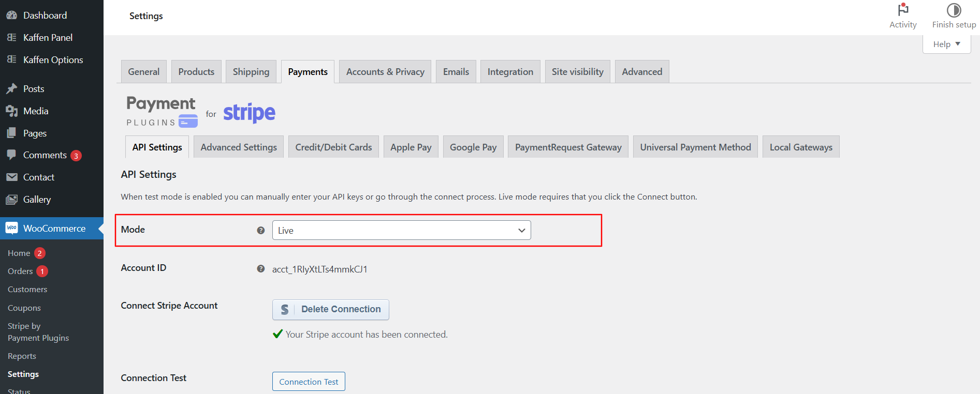Click the Contact envelope icon

(x=11, y=177)
